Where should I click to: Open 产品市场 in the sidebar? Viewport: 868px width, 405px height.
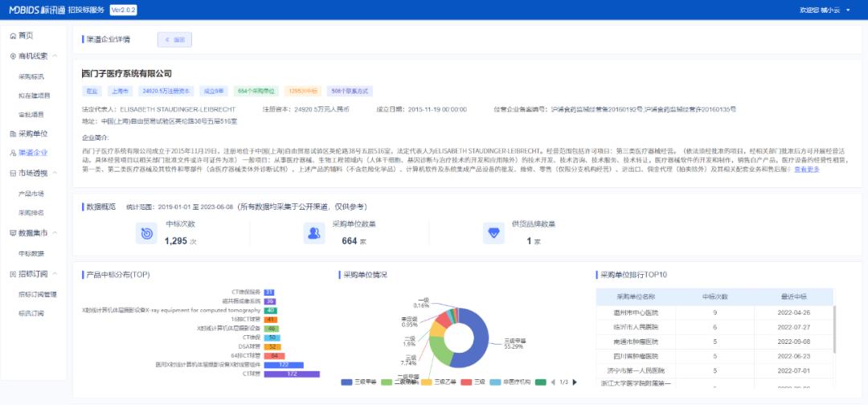[31, 194]
